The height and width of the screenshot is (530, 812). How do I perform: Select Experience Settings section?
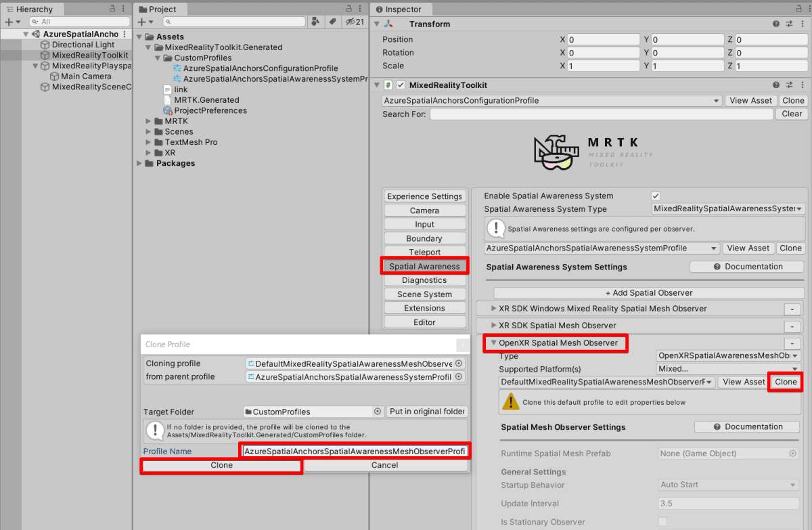coord(424,196)
